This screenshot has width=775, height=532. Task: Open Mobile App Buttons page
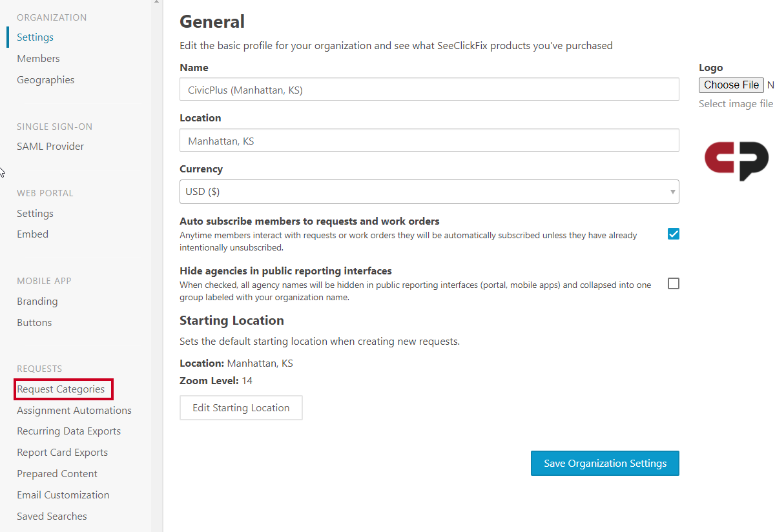[x=34, y=323]
